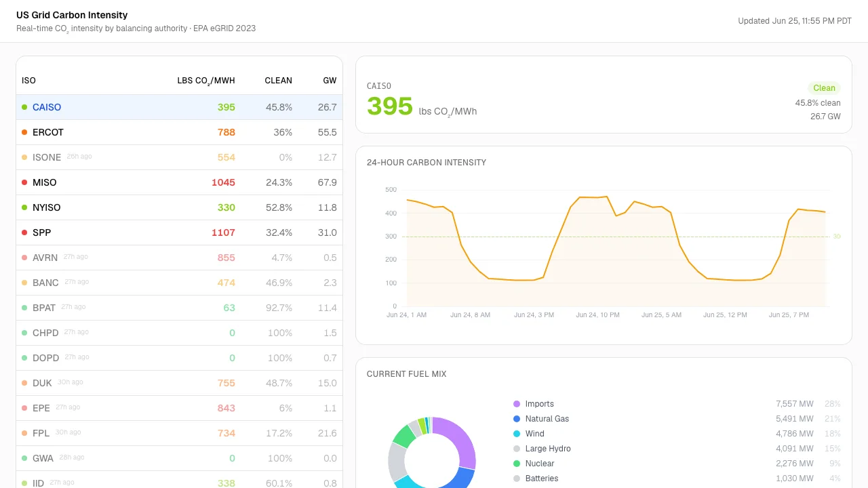This screenshot has height=488, width=868.
Task: Click the Jun 25, 12 PM axis label
Action: pyautogui.click(x=725, y=315)
